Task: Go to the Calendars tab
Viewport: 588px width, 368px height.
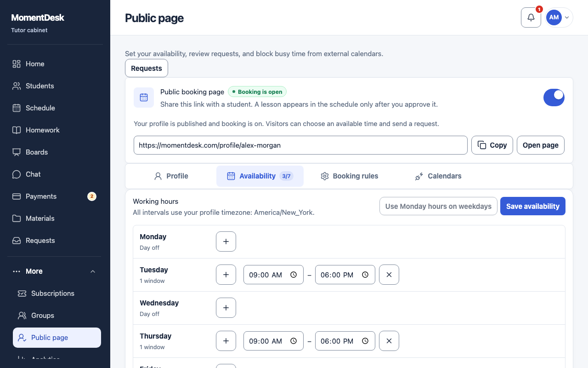Action: coord(438,176)
